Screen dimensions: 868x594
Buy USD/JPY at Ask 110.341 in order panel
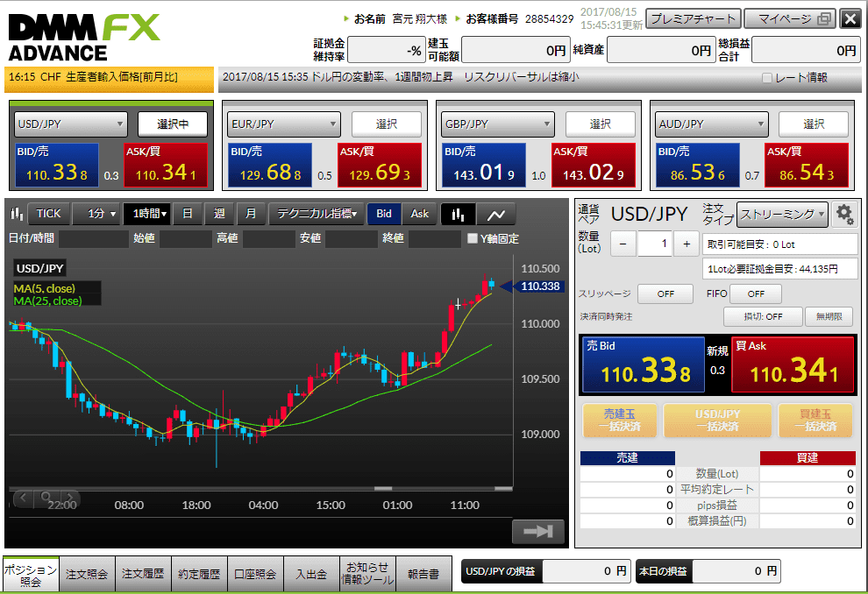(793, 365)
